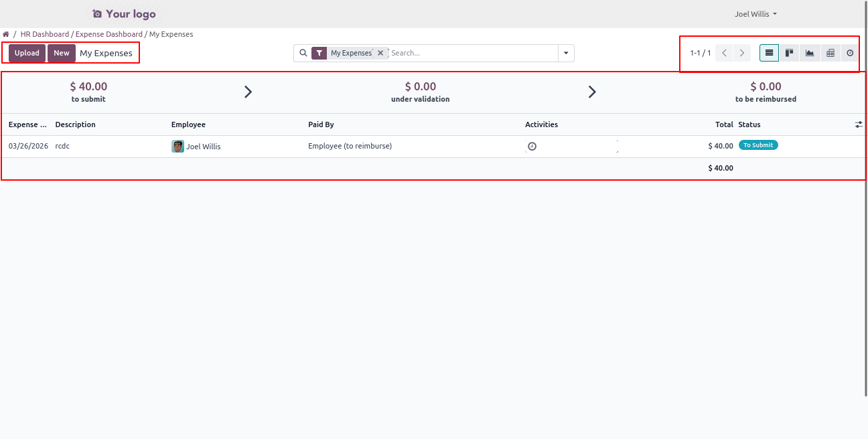This screenshot has height=439, width=868.
Task: Navigate to HR Dashboard breadcrumb
Action: tap(45, 34)
